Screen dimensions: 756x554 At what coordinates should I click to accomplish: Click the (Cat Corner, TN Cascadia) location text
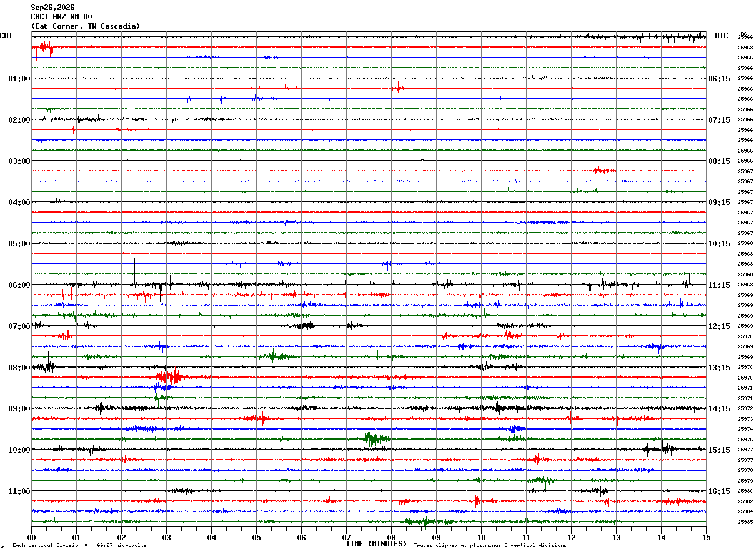(86, 26)
